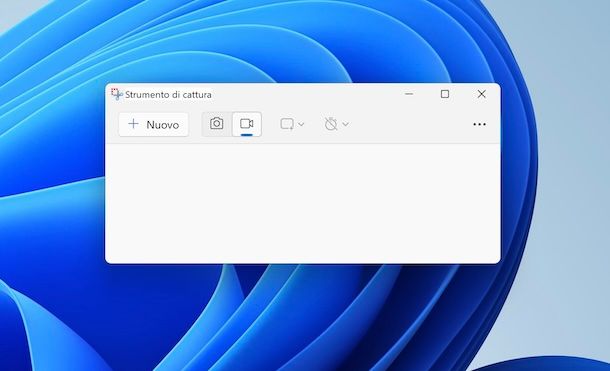The width and height of the screenshot is (610, 371).
Task: Open the three-dots more options menu
Action: pyautogui.click(x=479, y=124)
